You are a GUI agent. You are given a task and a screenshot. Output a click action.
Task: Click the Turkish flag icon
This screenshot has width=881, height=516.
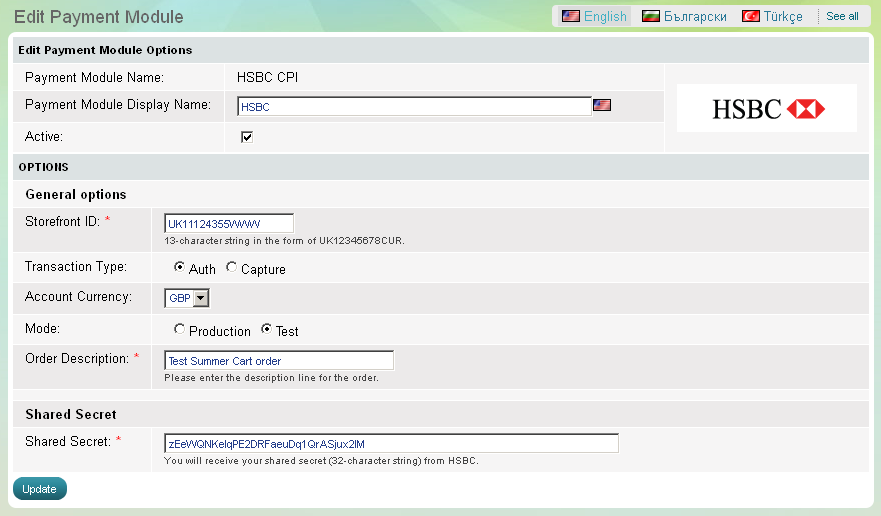click(750, 16)
